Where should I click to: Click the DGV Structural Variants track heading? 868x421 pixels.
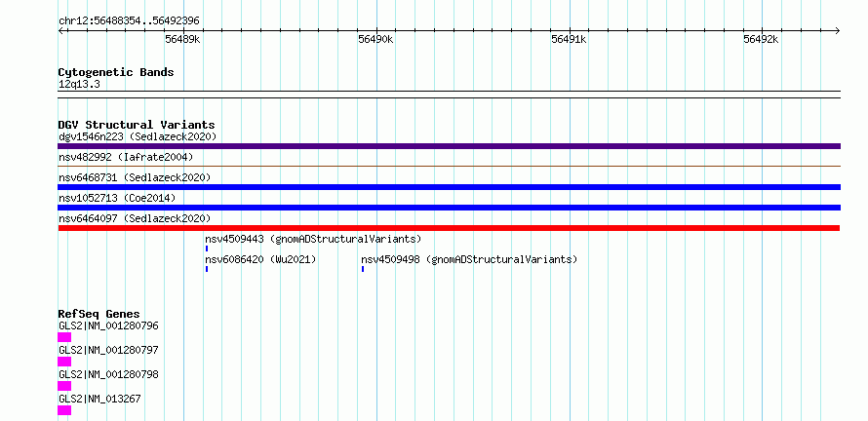pos(137,125)
